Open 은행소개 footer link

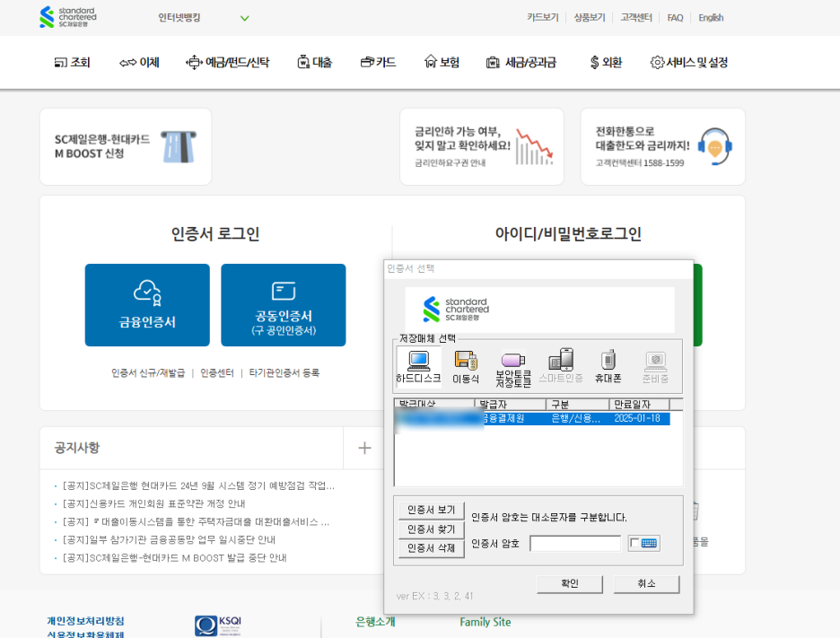click(x=375, y=622)
